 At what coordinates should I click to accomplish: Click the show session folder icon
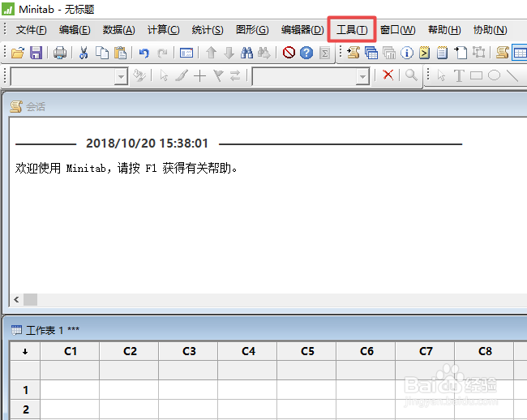coord(353,53)
